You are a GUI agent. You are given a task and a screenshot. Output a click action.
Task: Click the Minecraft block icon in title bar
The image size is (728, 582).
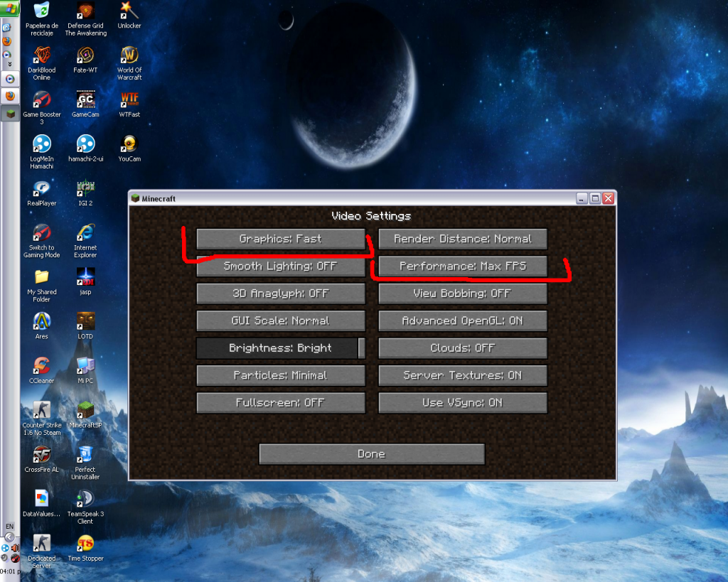[135, 198]
